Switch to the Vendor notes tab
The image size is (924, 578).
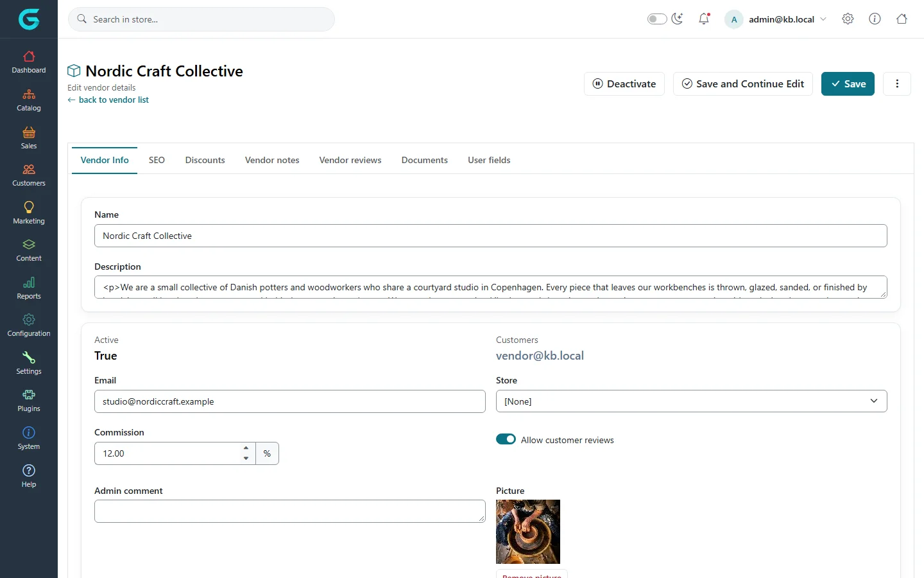[272, 160]
